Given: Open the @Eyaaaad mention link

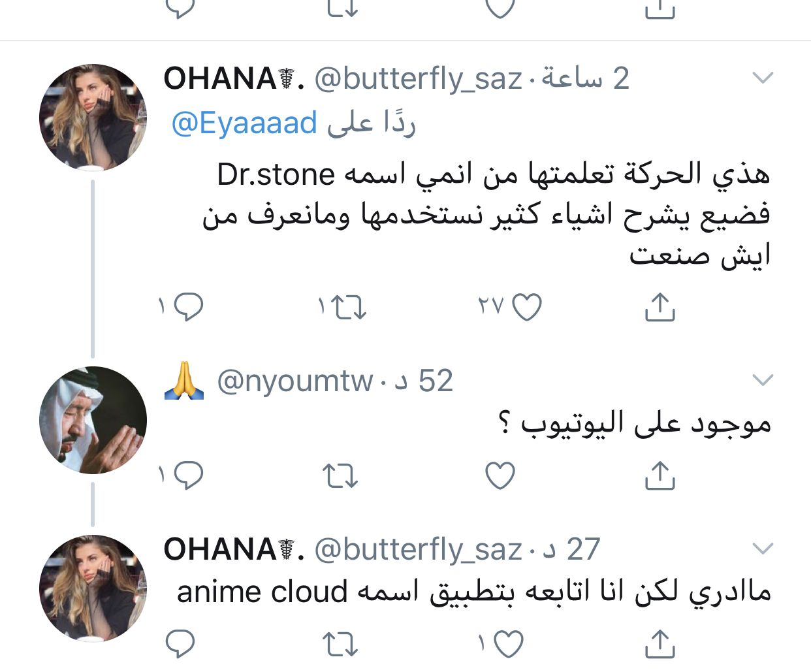Looking at the screenshot, I should (244, 123).
